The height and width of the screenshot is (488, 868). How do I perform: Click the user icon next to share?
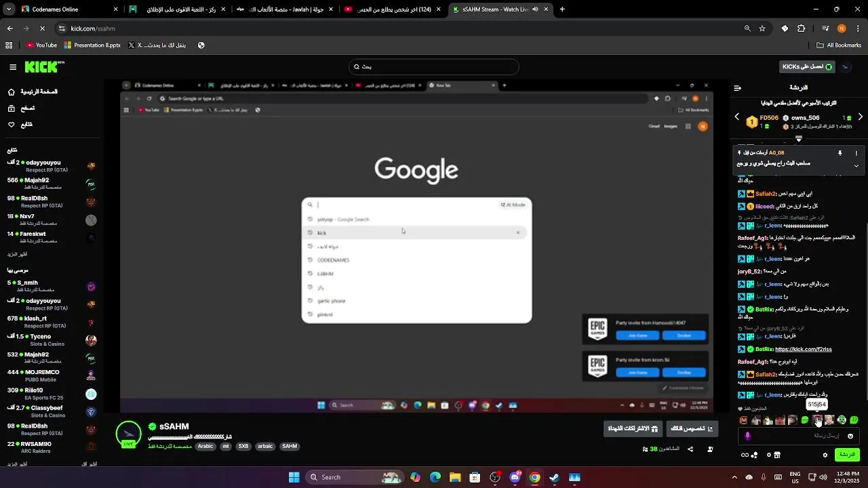tap(710, 449)
